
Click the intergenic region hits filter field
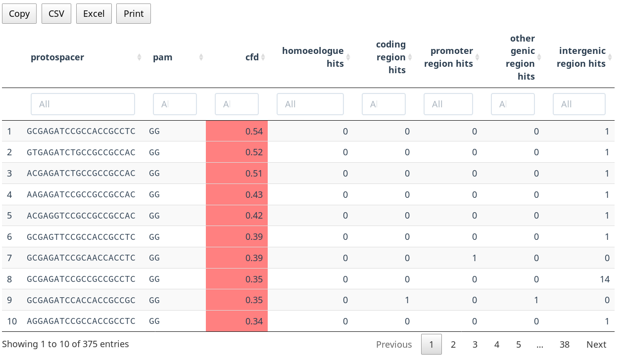pyautogui.click(x=579, y=104)
